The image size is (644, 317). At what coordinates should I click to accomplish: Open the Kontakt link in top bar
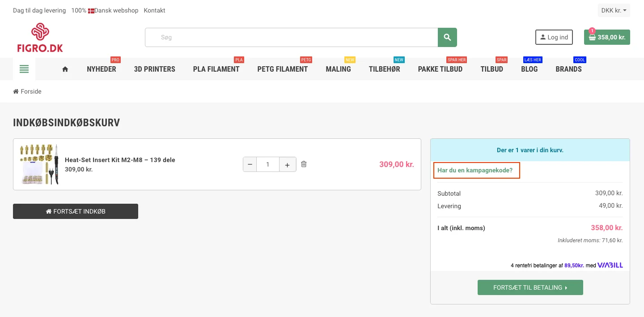[x=155, y=10]
